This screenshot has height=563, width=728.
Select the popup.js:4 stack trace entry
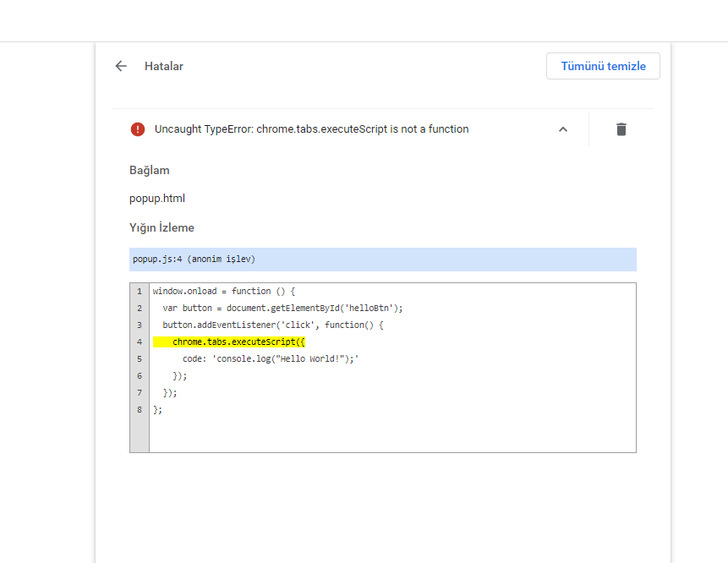click(x=382, y=260)
